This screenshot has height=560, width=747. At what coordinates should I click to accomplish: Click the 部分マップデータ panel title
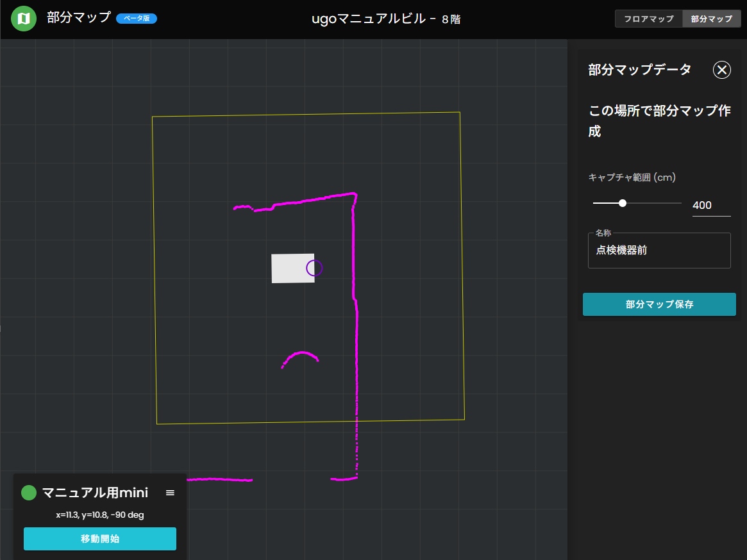click(x=638, y=70)
